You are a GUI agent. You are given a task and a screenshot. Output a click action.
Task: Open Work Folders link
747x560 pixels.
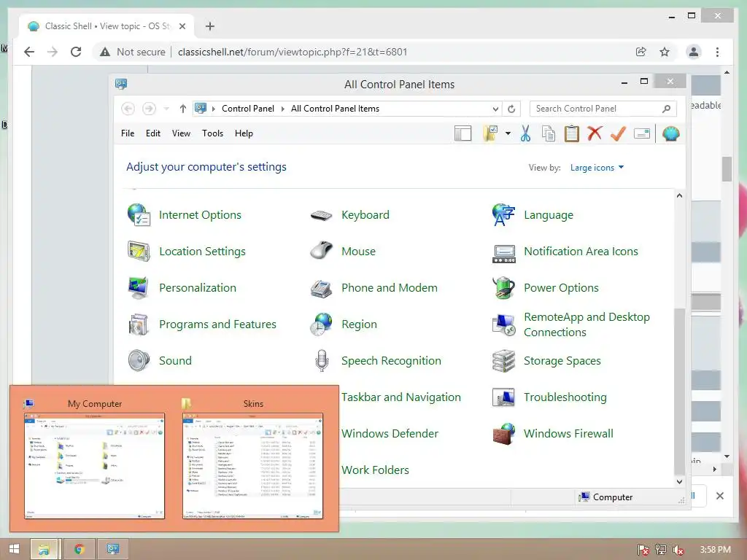[x=375, y=470]
